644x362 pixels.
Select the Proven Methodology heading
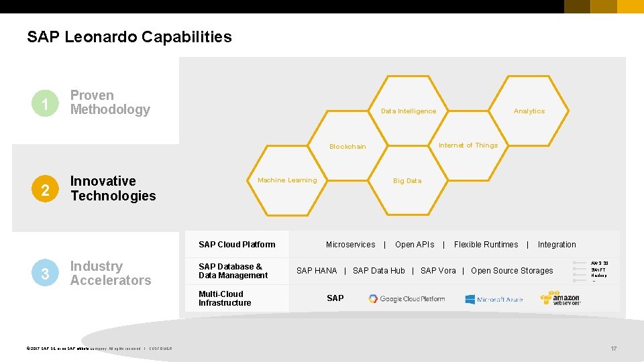pos(110,103)
